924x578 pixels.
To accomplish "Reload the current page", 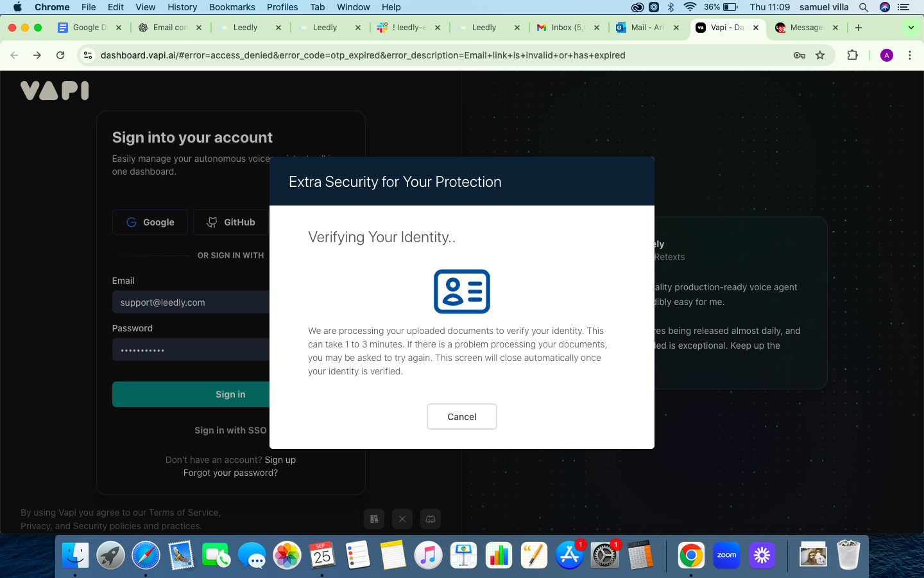I will tap(60, 55).
